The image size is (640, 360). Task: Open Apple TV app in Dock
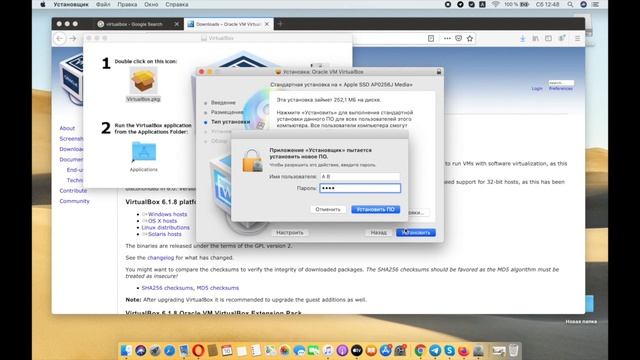357,350
